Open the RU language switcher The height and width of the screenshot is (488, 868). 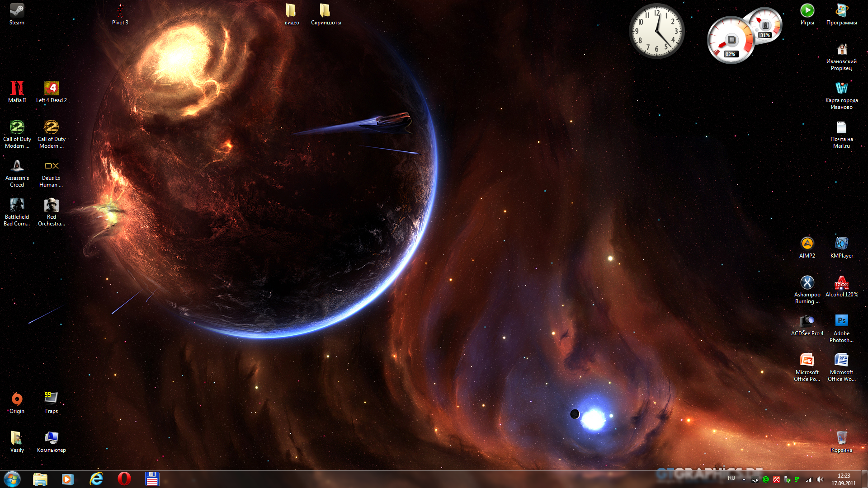click(731, 478)
